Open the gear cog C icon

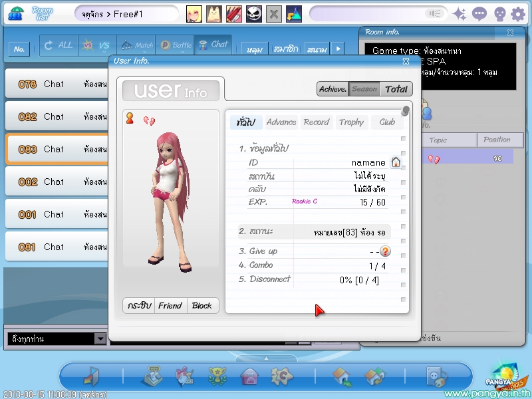click(x=282, y=376)
